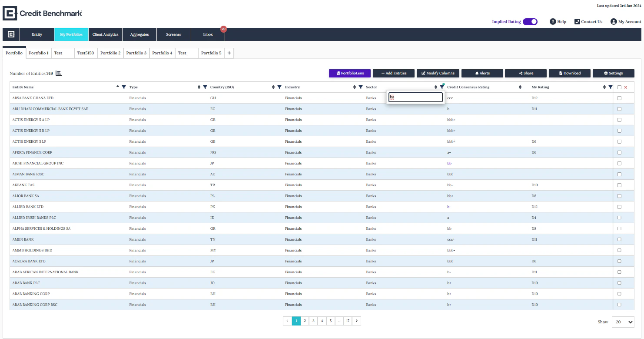Viewport: 644px width, 339px height.
Task: Click AOZORA BANK LTD entity name
Action: click(x=29, y=261)
